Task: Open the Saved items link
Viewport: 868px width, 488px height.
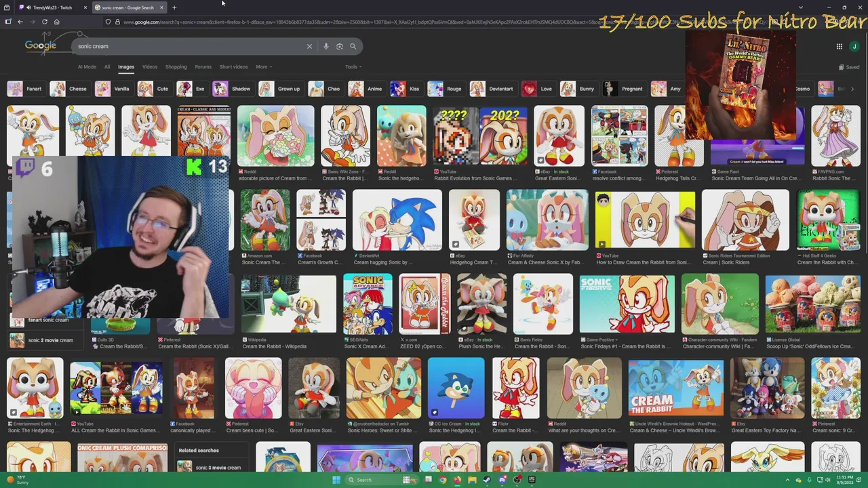Action: coord(849,66)
